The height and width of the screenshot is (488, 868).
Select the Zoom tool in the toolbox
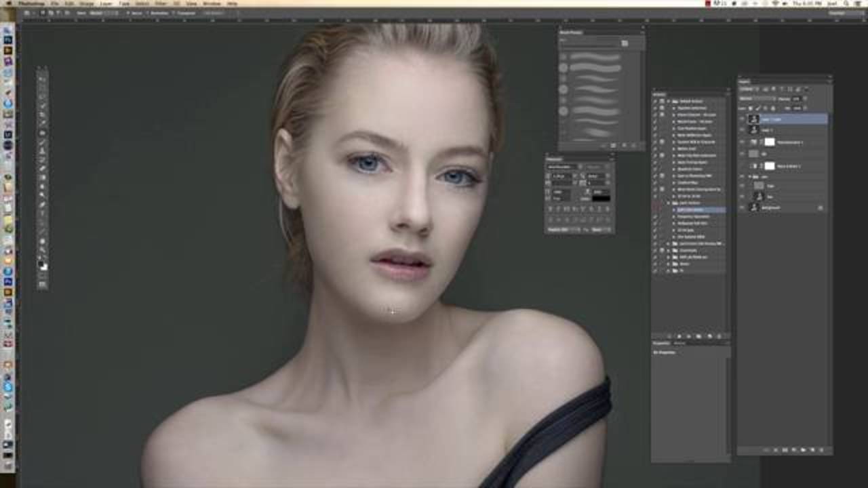(42, 256)
